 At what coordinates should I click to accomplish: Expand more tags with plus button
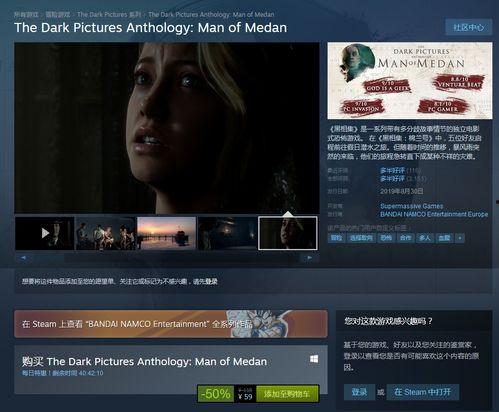[460, 238]
